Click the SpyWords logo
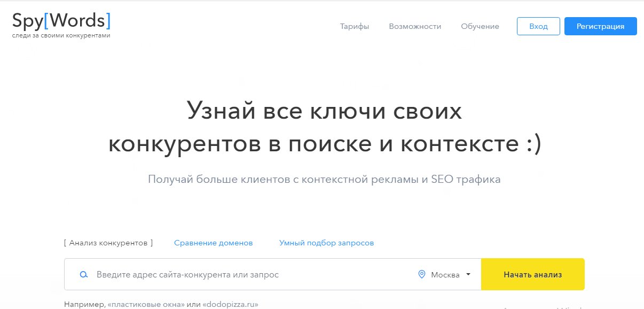644x309 pixels. click(x=60, y=20)
